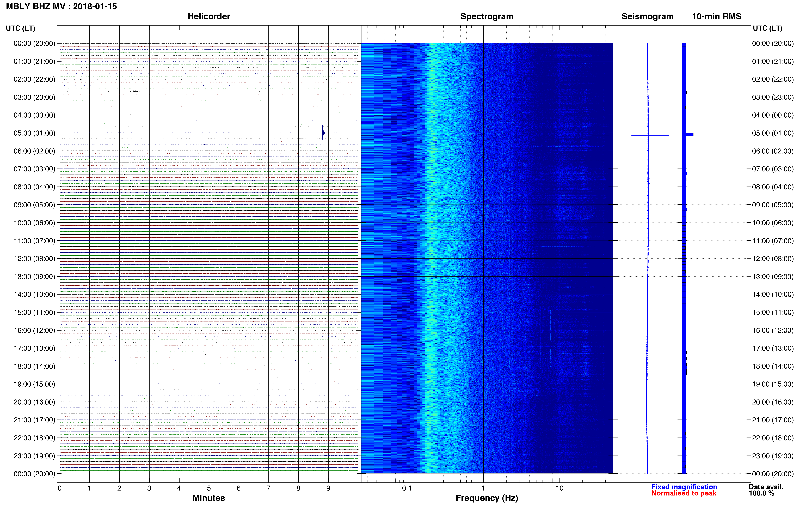Select the "Spectrogram" panel heading

[487, 16]
